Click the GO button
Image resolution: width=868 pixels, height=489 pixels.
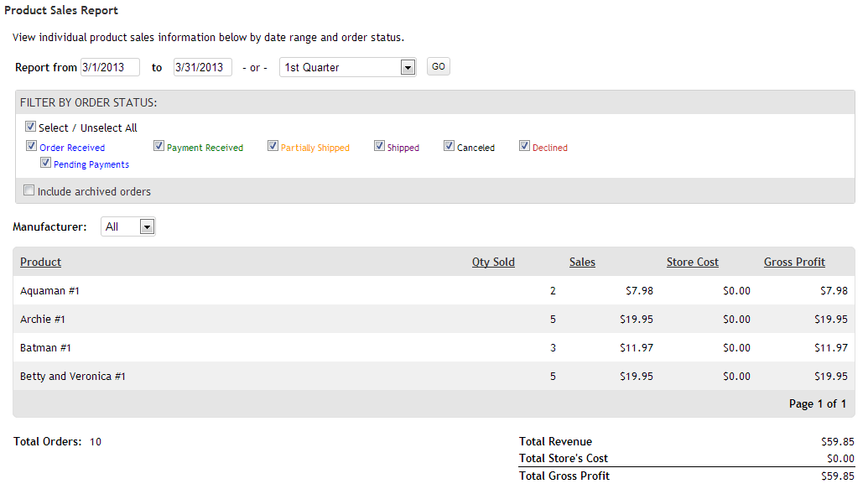click(x=439, y=66)
